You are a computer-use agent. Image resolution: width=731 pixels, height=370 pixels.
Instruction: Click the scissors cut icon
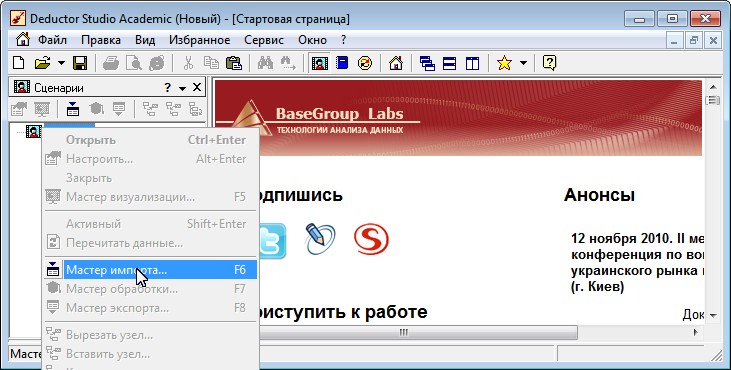pos(188,63)
